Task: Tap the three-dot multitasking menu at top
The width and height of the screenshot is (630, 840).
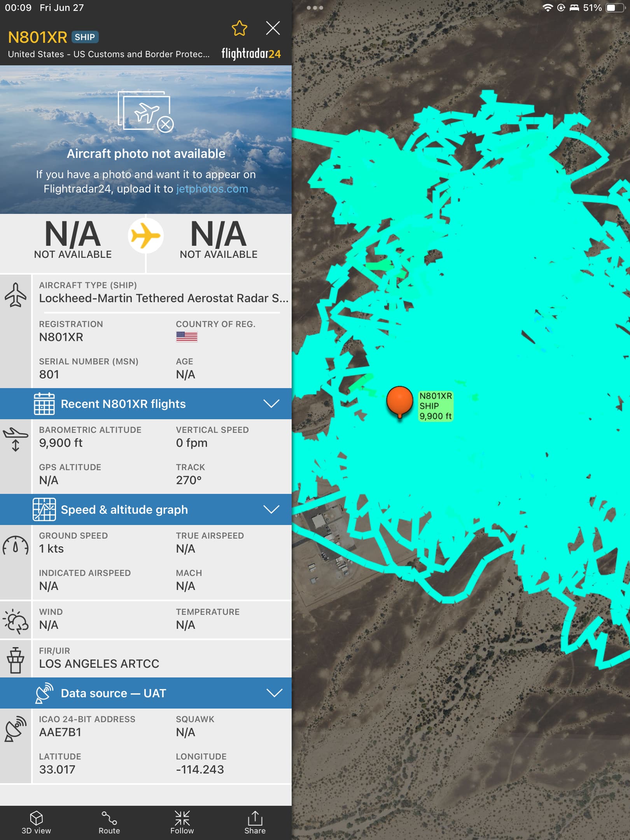Action: [315, 8]
